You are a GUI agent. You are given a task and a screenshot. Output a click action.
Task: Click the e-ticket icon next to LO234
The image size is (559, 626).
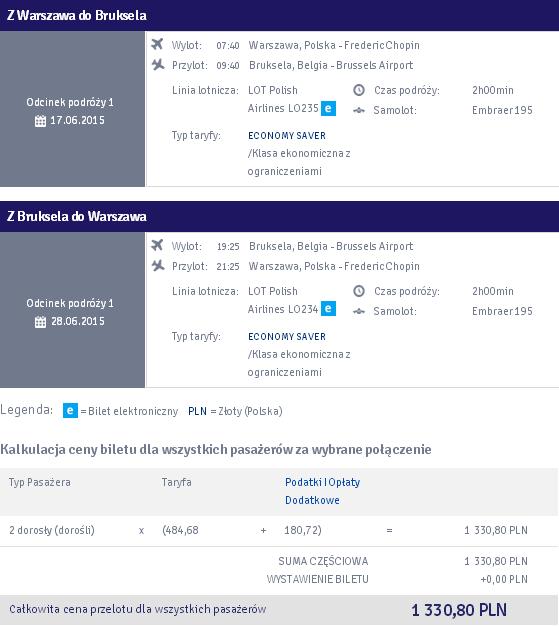click(x=328, y=309)
